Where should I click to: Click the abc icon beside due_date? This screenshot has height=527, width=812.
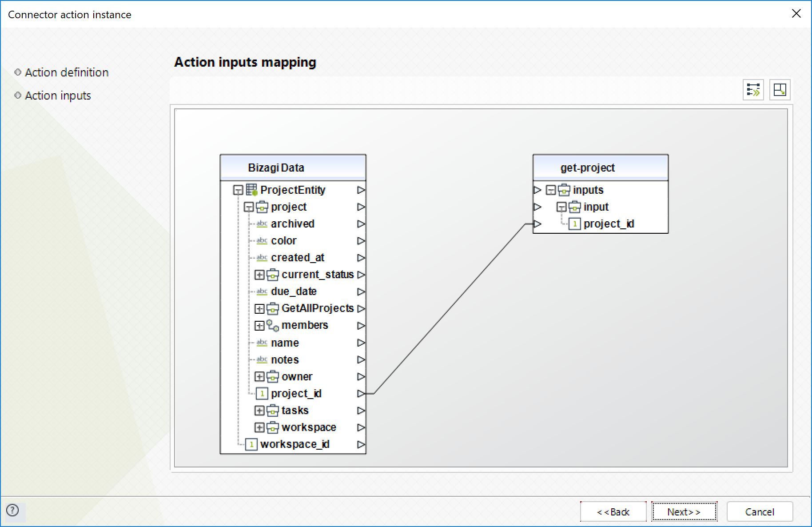pyautogui.click(x=262, y=291)
